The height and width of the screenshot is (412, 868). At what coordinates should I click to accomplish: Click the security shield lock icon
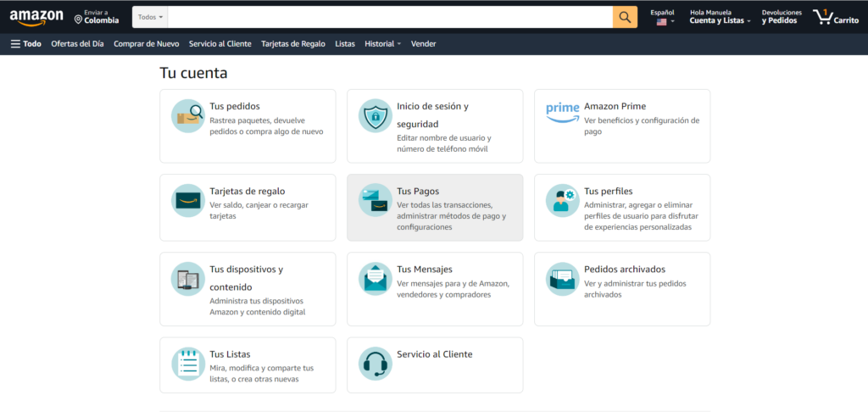pyautogui.click(x=375, y=116)
